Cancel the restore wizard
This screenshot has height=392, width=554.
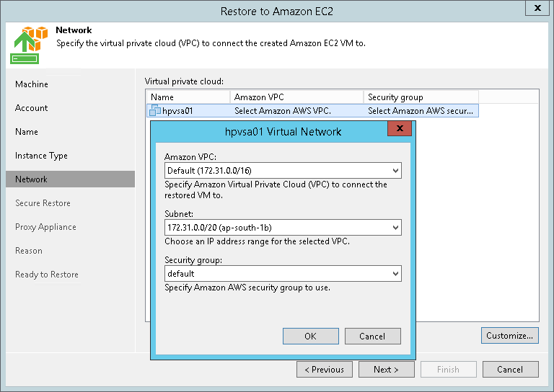[x=509, y=370]
